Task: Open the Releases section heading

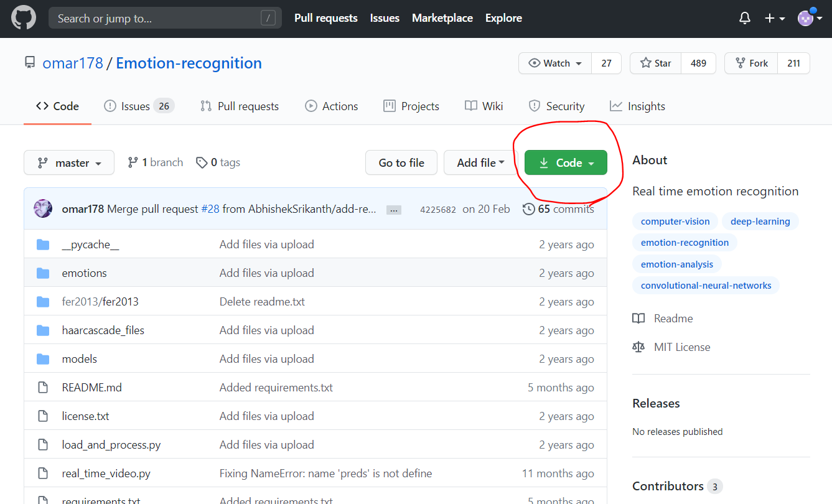Action: [x=656, y=403]
